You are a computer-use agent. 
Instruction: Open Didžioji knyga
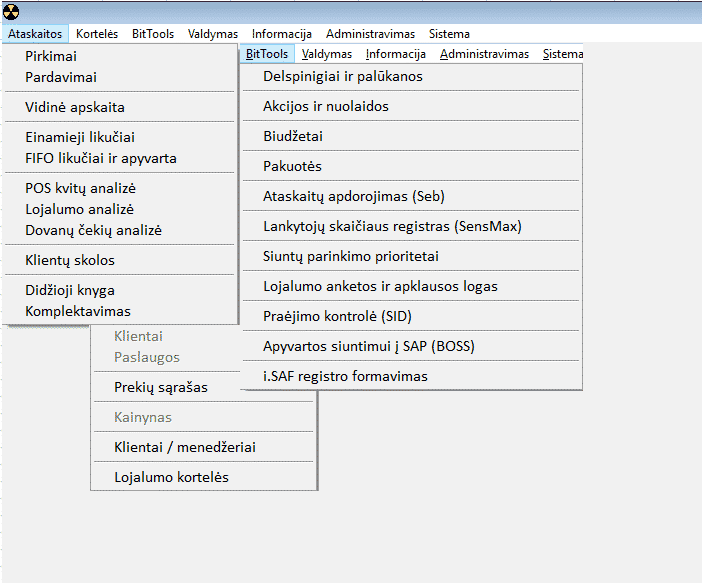click(x=70, y=290)
